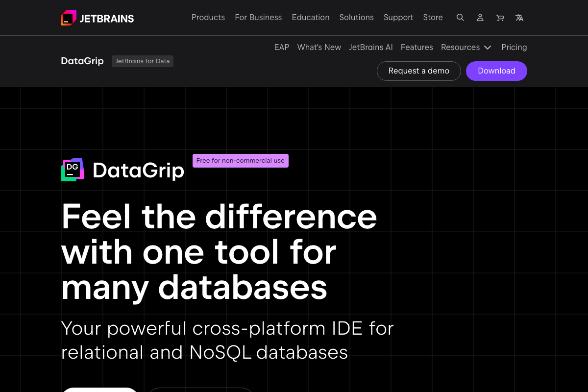Viewport: 588px width, 392px height.
Task: Click the 'Feel the difference' headline
Action: pyautogui.click(x=219, y=252)
